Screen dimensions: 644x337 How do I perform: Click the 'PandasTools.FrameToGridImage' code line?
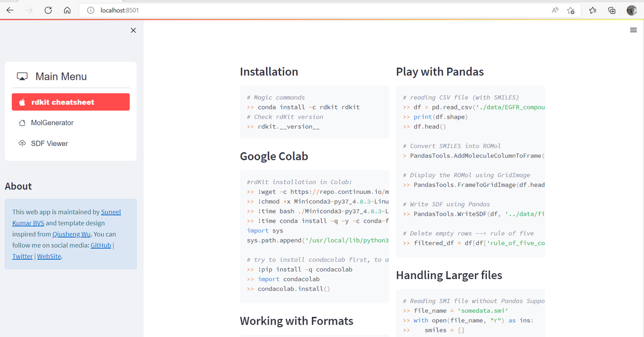click(474, 185)
